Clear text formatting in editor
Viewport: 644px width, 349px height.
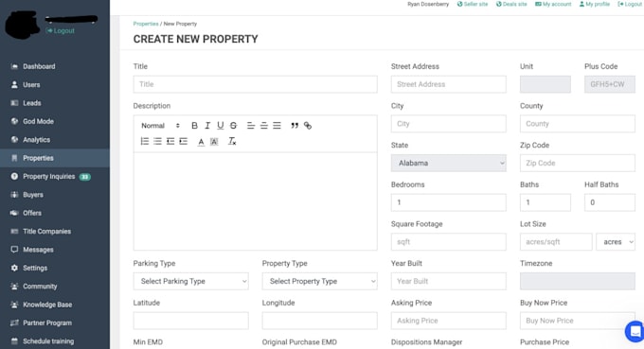[x=232, y=142]
